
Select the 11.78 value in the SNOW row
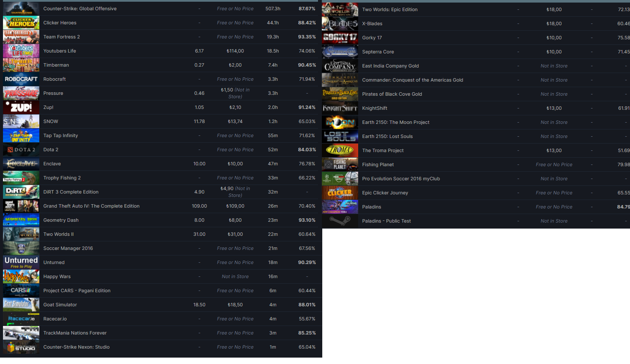199,121
